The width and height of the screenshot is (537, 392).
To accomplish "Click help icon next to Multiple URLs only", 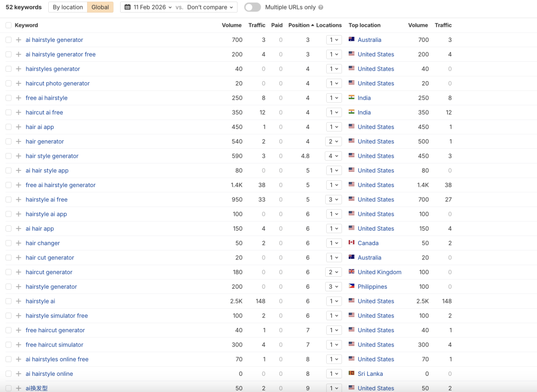I will click(320, 7).
